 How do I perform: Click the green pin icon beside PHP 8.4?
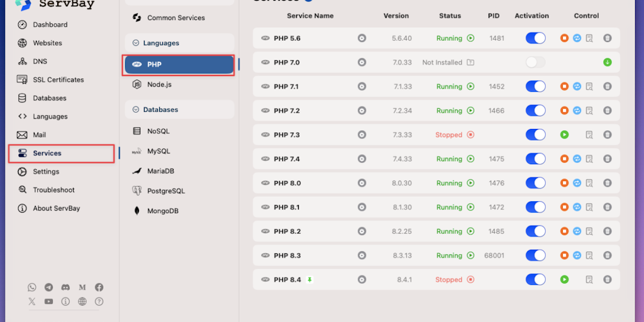point(309,280)
